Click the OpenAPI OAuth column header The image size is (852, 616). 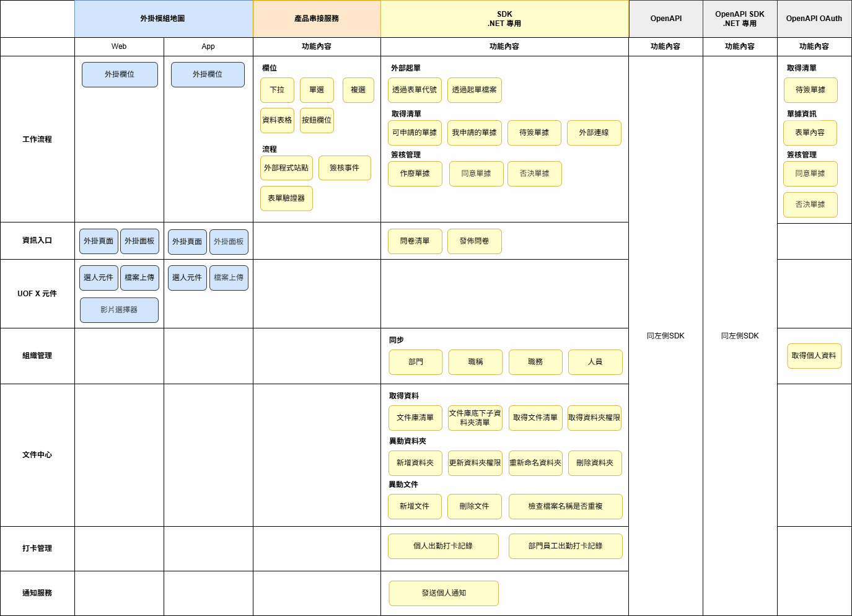click(814, 19)
